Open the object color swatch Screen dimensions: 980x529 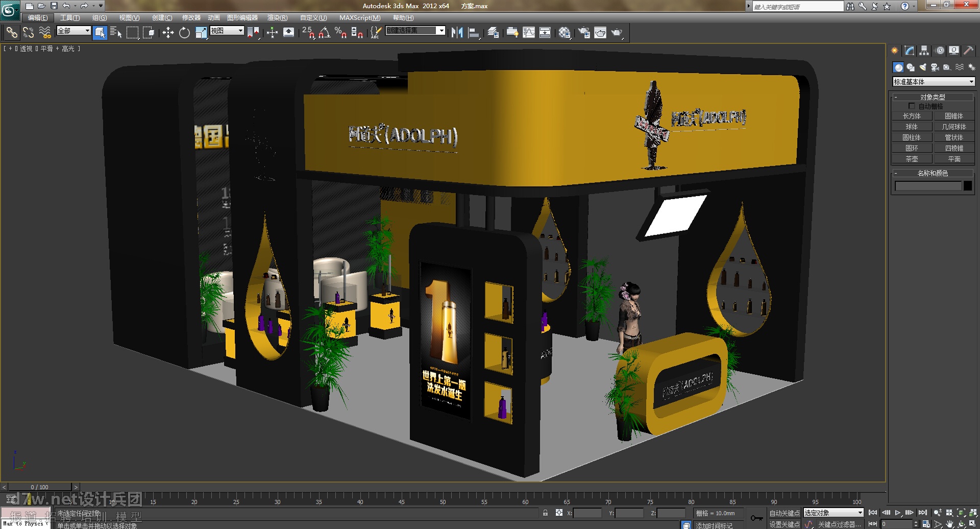(968, 186)
